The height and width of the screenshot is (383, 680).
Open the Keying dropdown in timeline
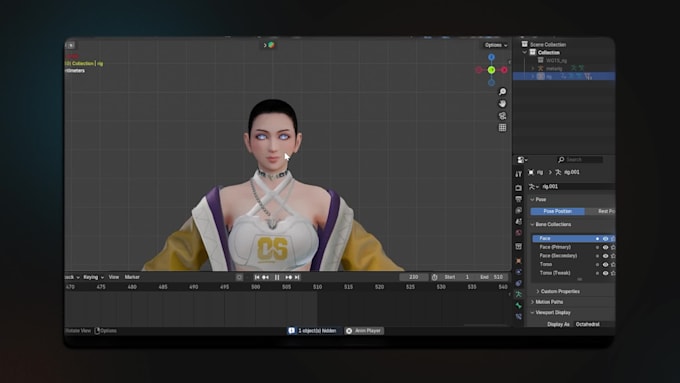93,277
